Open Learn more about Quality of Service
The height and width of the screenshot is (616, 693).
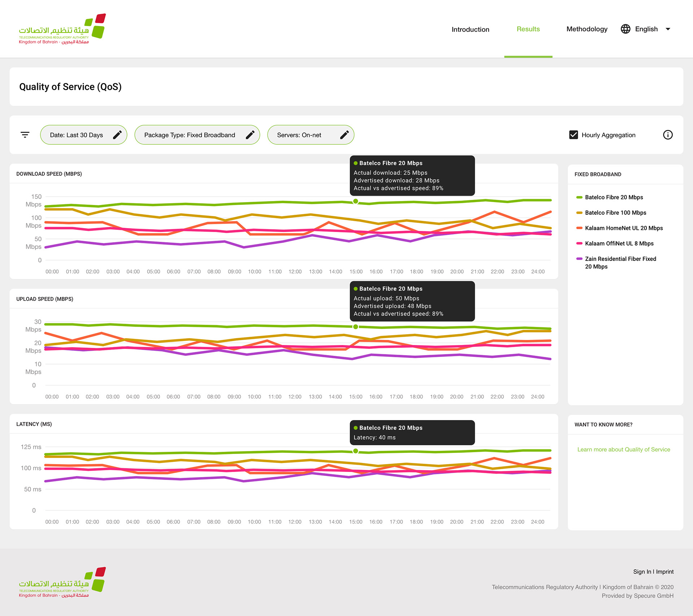point(623,450)
